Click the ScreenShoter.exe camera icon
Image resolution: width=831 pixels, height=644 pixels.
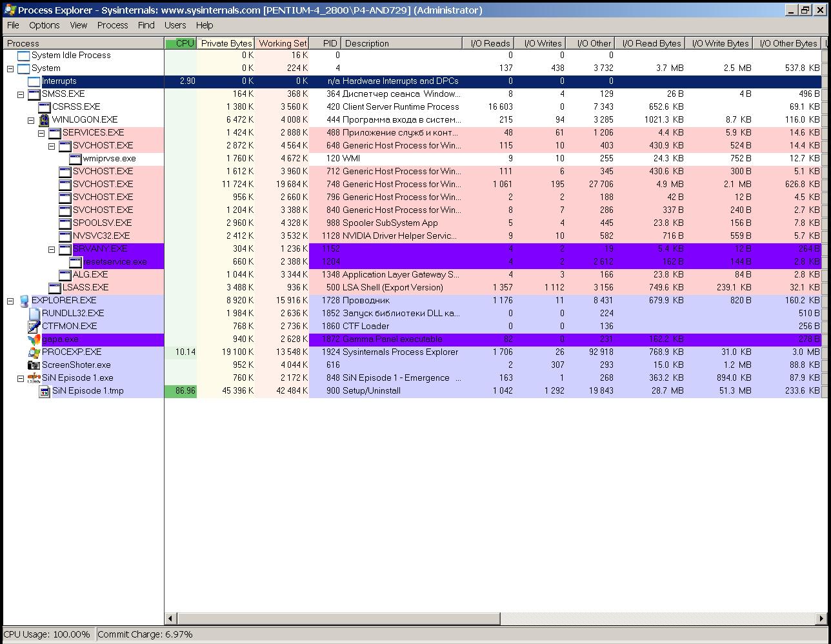[34, 365]
